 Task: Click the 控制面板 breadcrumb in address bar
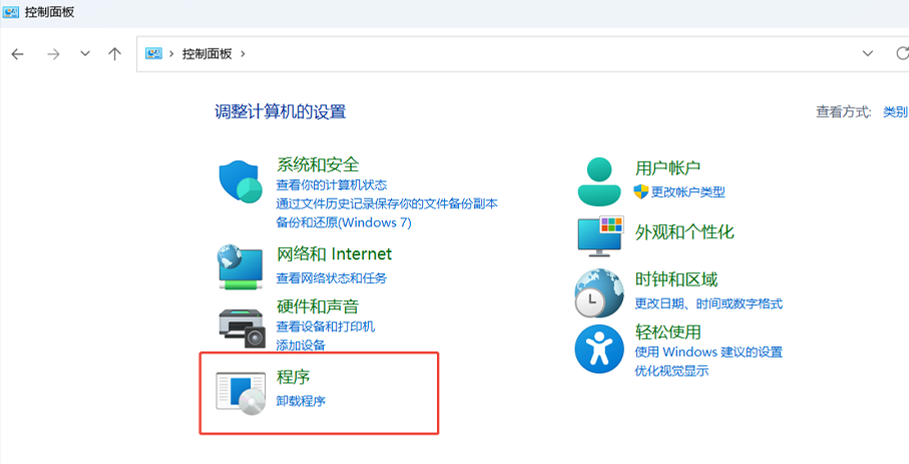(206, 54)
